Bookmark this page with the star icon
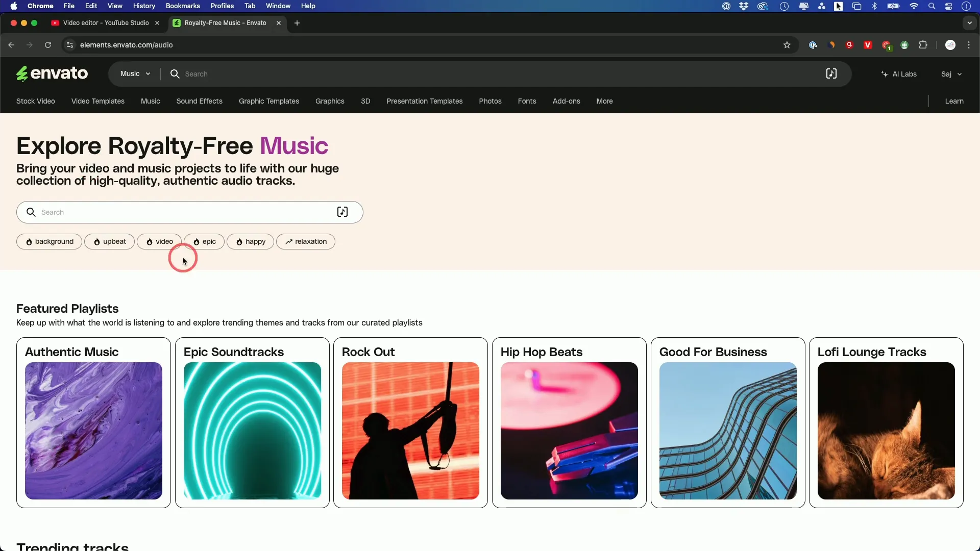Screen dimensions: 980x551 [787, 45]
